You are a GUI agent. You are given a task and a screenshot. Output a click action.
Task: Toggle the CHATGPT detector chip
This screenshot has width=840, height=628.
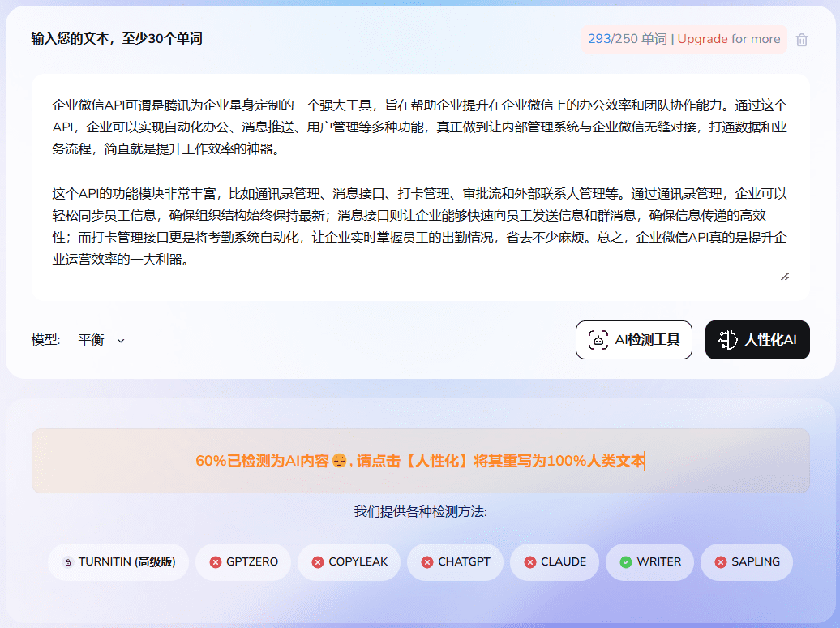click(455, 562)
